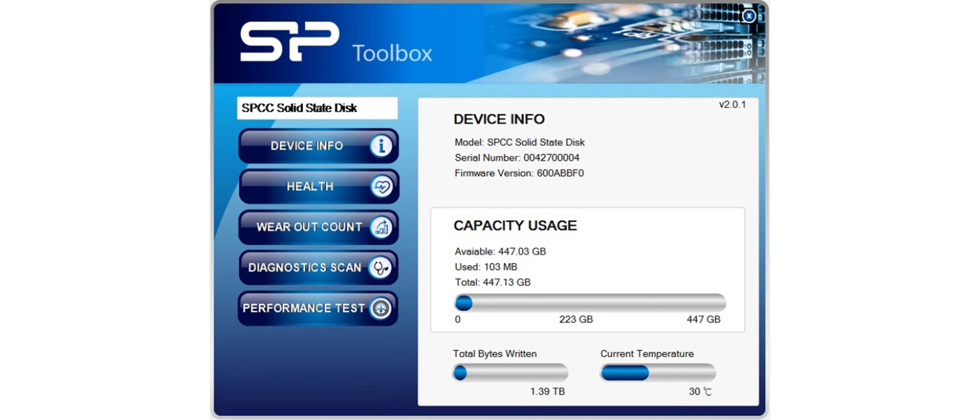
Task: Click the Serial Number: 0042700004 text
Action: [x=517, y=157]
